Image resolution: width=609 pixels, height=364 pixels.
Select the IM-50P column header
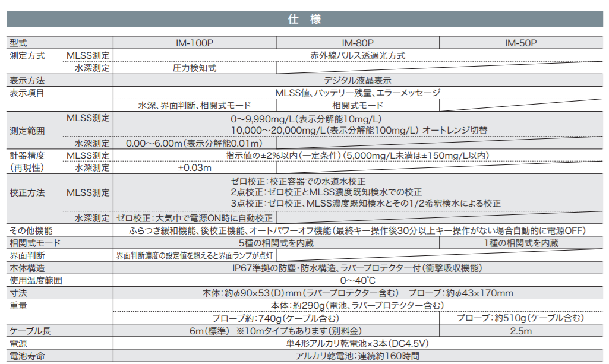coord(520,43)
